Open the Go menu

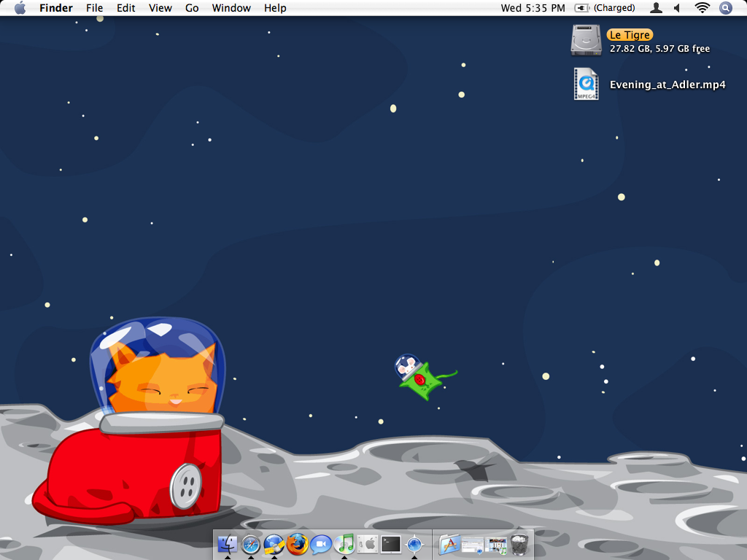192,8
